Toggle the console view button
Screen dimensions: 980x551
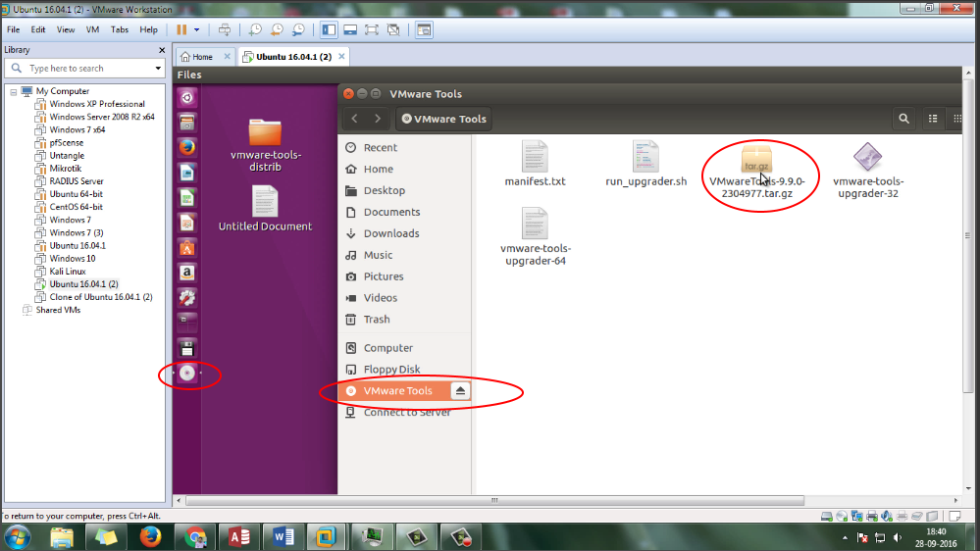424,29
